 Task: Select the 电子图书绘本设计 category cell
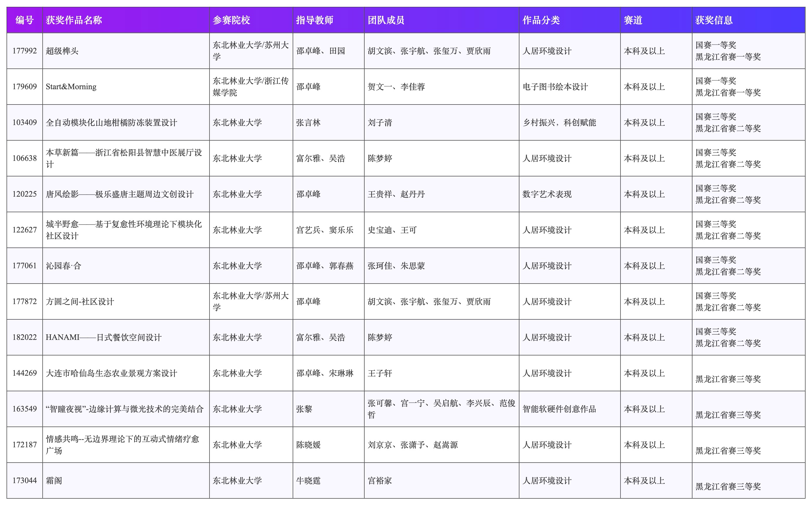pyautogui.click(x=555, y=87)
